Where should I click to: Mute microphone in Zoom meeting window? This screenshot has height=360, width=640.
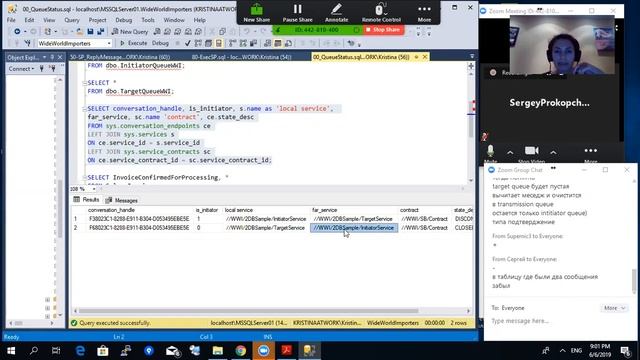[x=491, y=153]
